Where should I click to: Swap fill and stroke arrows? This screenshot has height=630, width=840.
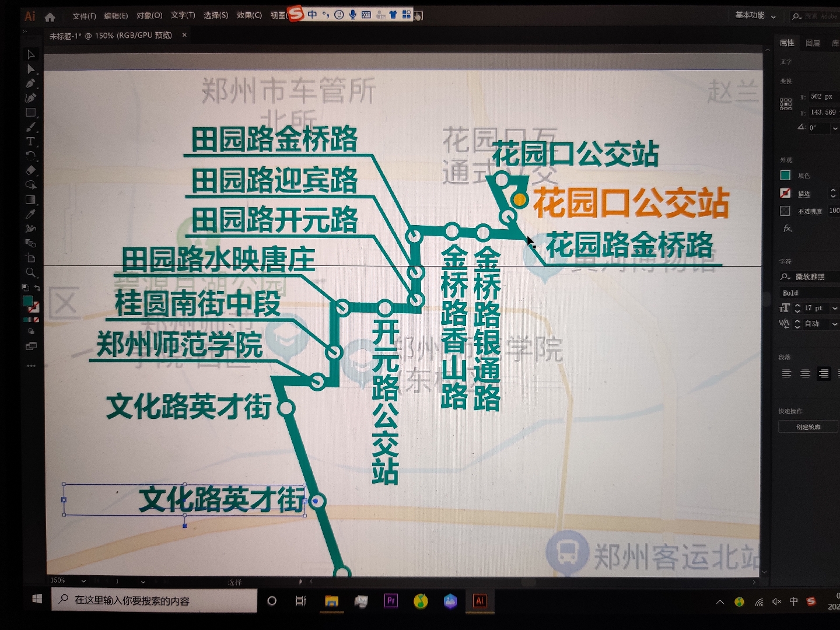click(37, 288)
